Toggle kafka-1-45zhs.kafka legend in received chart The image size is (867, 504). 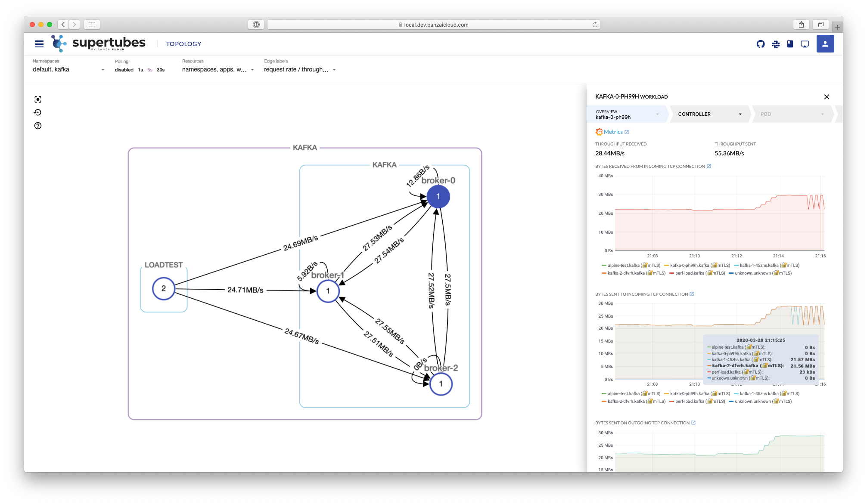[x=767, y=266]
